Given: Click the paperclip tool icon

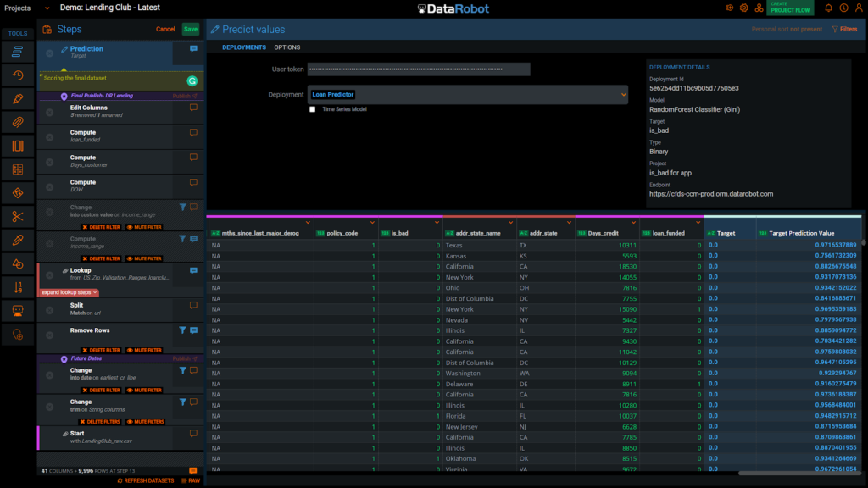Looking at the screenshot, I should click(x=18, y=123).
